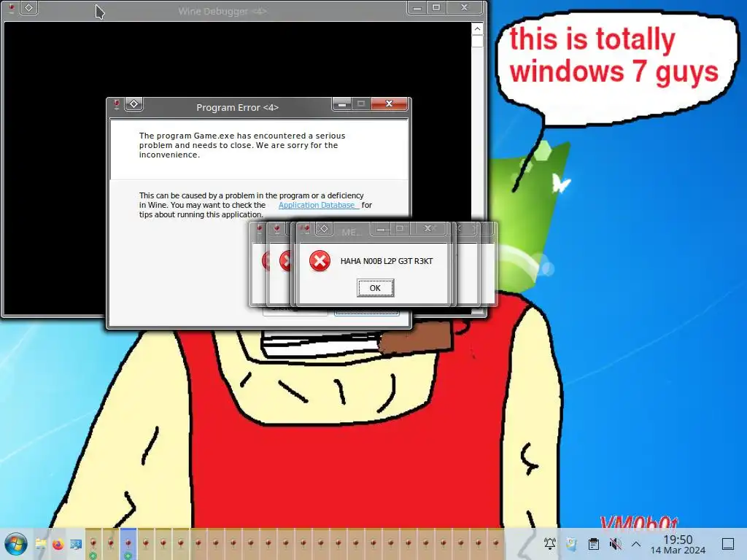Click the diamond keep-above button in Program Error titlebar
This screenshot has height=560, width=747.
click(x=134, y=104)
